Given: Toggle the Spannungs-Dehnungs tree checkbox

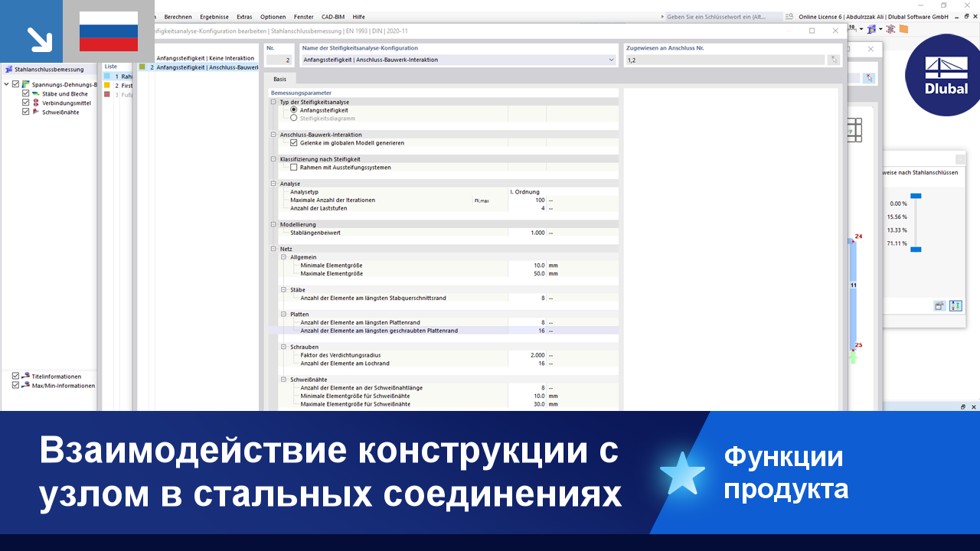Looking at the screenshot, I should pos(16,84).
